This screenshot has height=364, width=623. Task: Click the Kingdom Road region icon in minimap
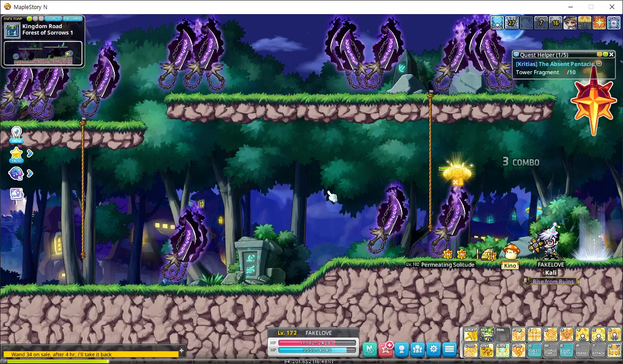12,30
